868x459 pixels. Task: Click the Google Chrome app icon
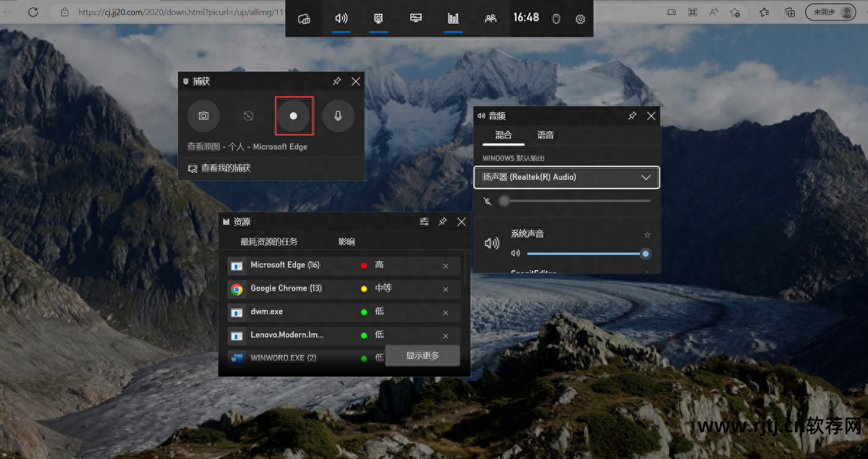tap(237, 289)
